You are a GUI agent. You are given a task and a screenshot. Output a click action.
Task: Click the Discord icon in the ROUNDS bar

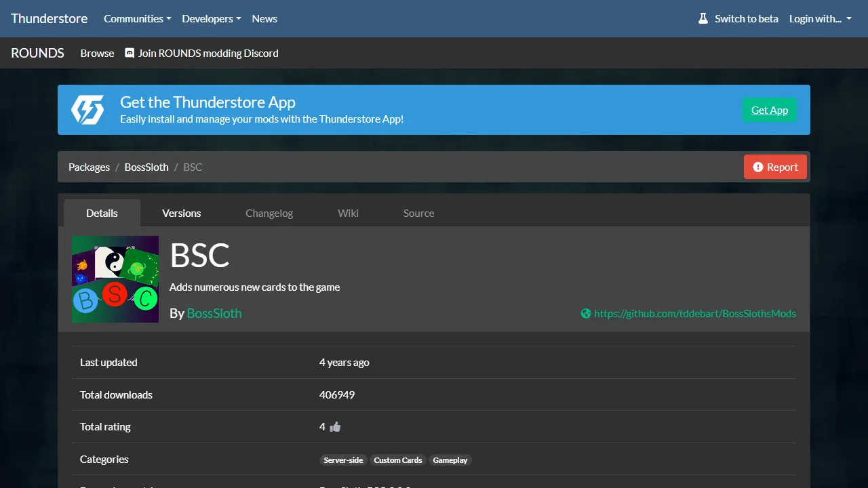(129, 53)
